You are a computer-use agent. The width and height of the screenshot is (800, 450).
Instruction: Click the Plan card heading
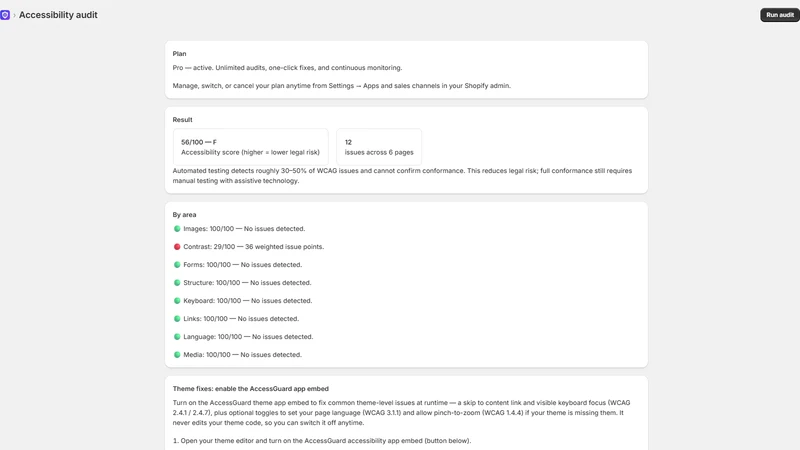tap(179, 54)
